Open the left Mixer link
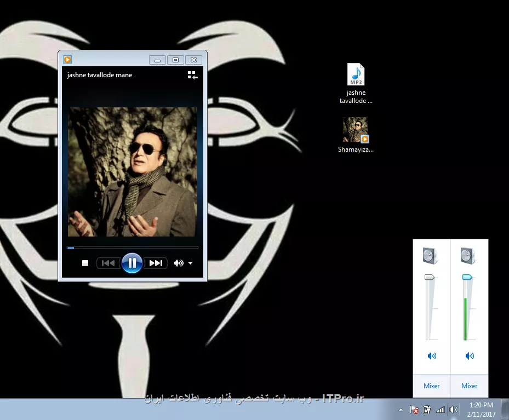Viewport: 509px width, 420px height. [431, 386]
